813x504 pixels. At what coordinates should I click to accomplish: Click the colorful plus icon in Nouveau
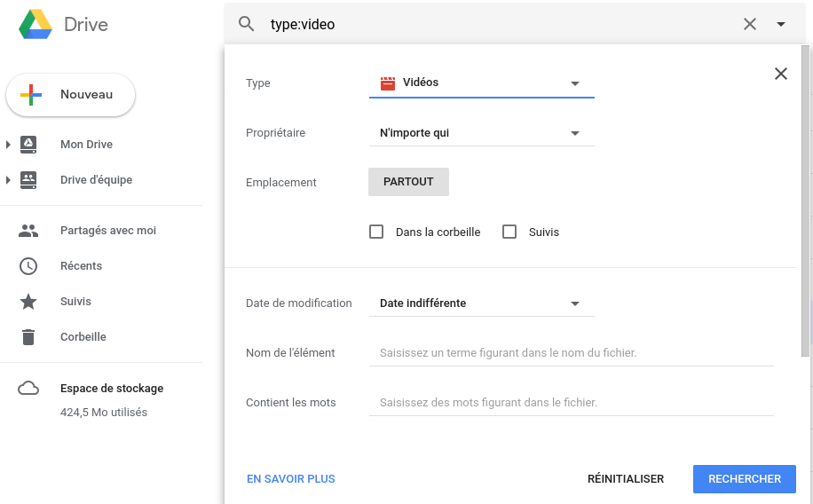click(x=31, y=94)
